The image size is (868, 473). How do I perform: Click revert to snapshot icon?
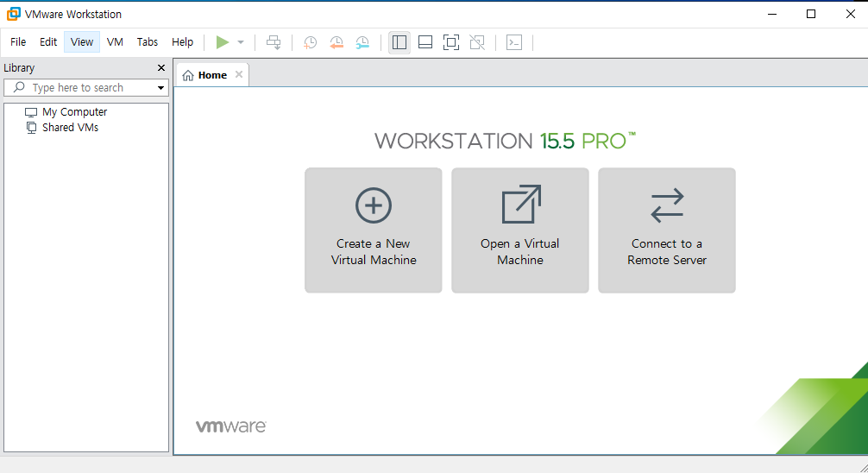[336, 42]
